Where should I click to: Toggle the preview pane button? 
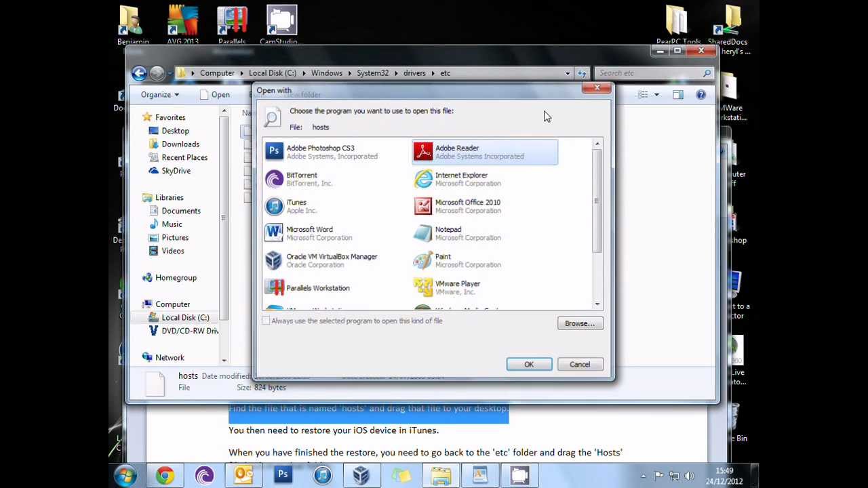click(678, 95)
